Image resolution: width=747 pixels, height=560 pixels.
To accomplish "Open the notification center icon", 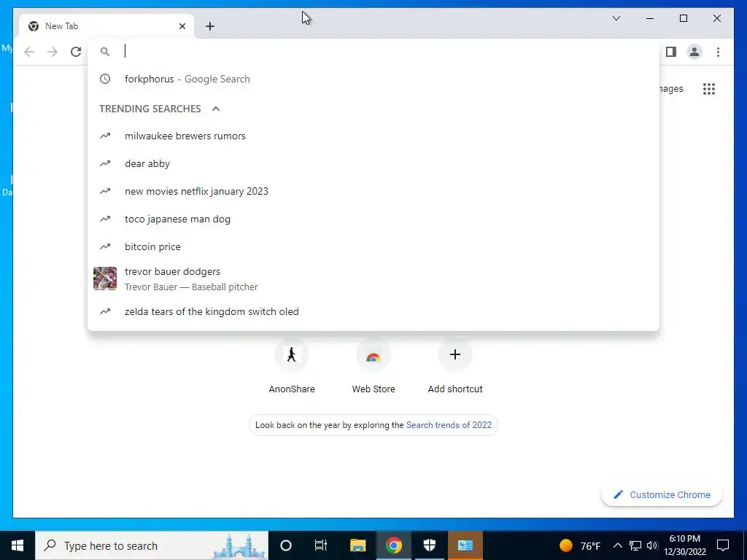I will tap(723, 545).
